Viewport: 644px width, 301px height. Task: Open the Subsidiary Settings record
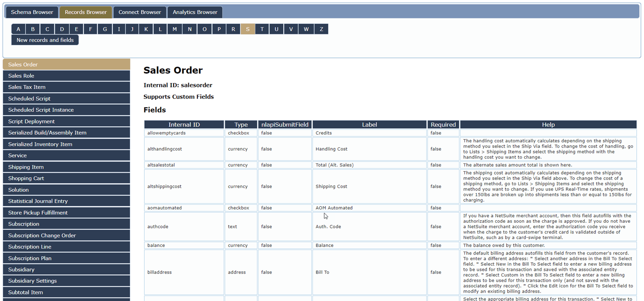point(67,281)
